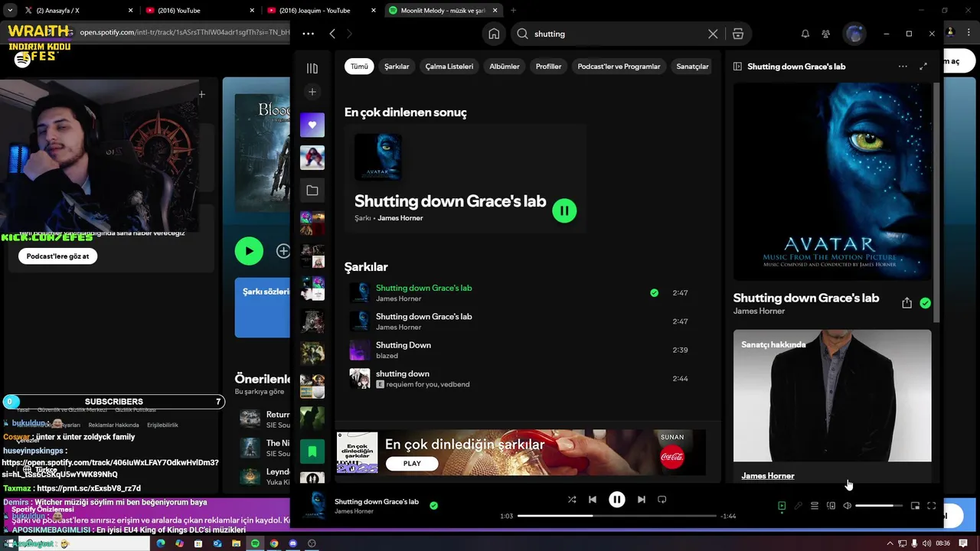
Task: Open more options in Now Playing panel
Action: [903, 67]
